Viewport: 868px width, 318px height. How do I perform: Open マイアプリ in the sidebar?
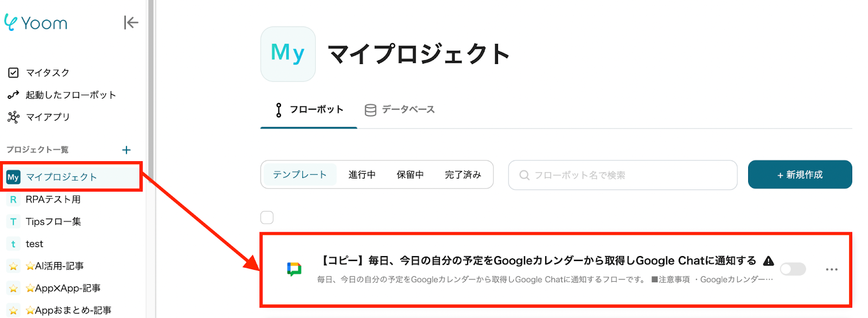click(48, 117)
